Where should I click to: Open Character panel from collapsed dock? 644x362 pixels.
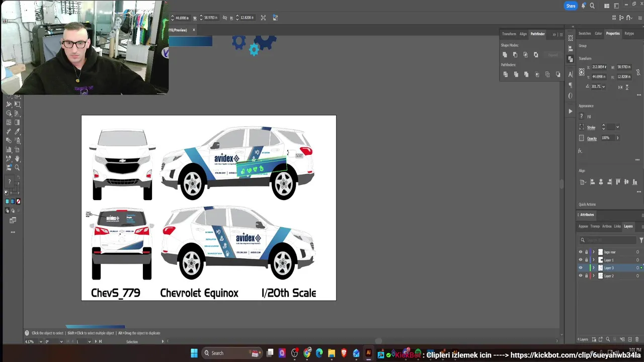click(x=571, y=74)
